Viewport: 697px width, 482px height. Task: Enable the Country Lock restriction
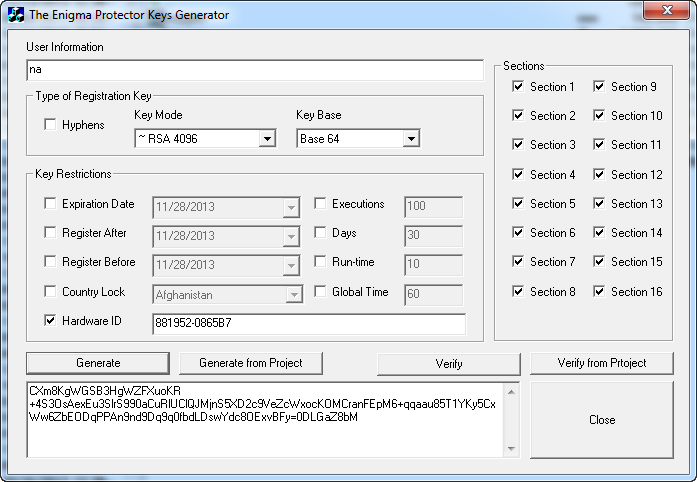point(50,292)
